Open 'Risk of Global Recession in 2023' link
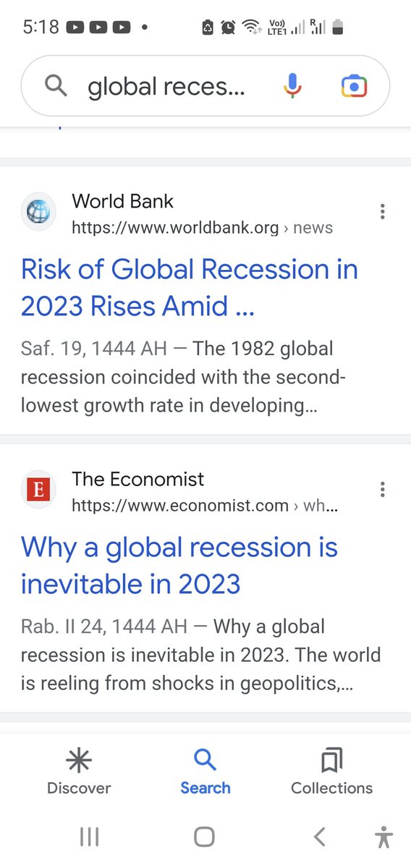This screenshot has height=868, width=411. [x=190, y=288]
